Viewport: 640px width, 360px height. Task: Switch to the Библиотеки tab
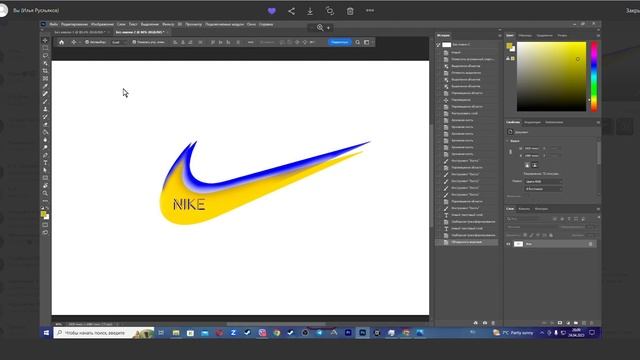[554, 122]
